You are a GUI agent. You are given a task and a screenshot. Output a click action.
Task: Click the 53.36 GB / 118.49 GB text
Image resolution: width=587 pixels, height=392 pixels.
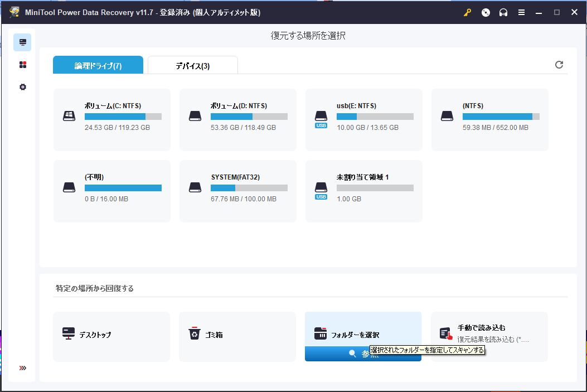coord(244,128)
